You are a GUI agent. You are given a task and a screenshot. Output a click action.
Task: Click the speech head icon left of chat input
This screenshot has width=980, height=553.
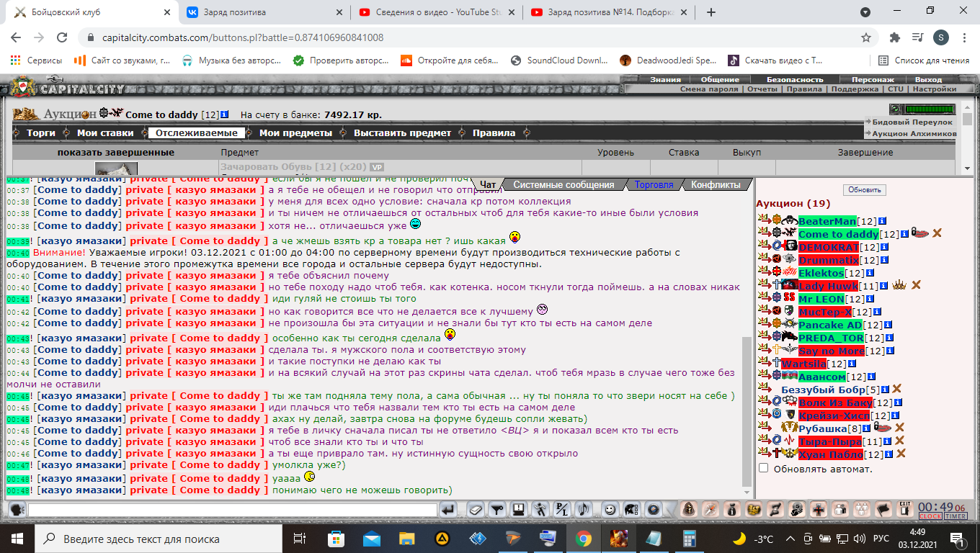tap(17, 510)
